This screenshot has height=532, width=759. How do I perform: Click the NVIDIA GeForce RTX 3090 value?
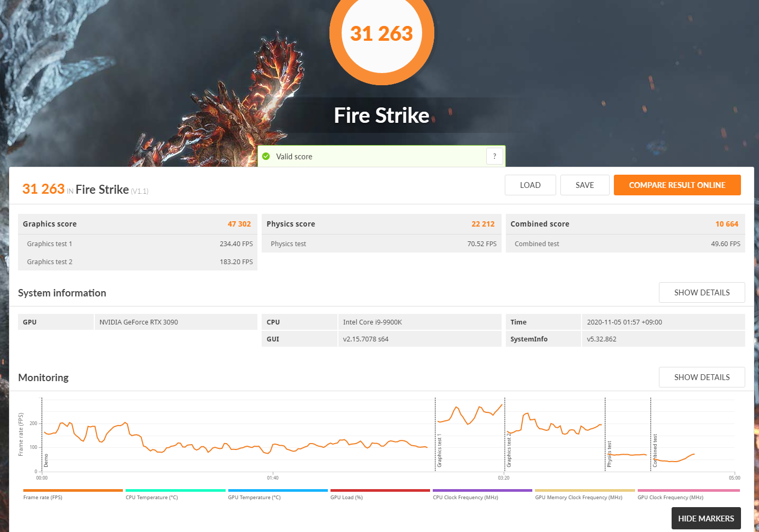139,322
